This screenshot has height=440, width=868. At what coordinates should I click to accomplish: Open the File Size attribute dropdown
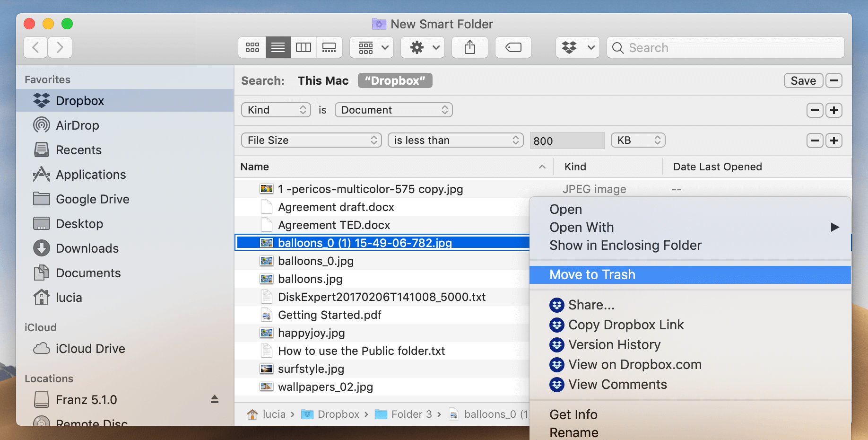pyautogui.click(x=312, y=140)
